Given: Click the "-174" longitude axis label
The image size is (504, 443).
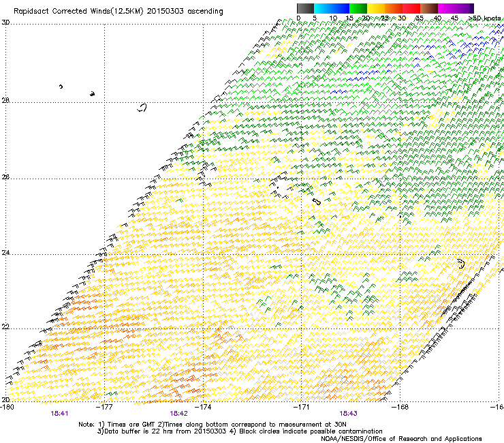Looking at the screenshot, I should point(203,407).
